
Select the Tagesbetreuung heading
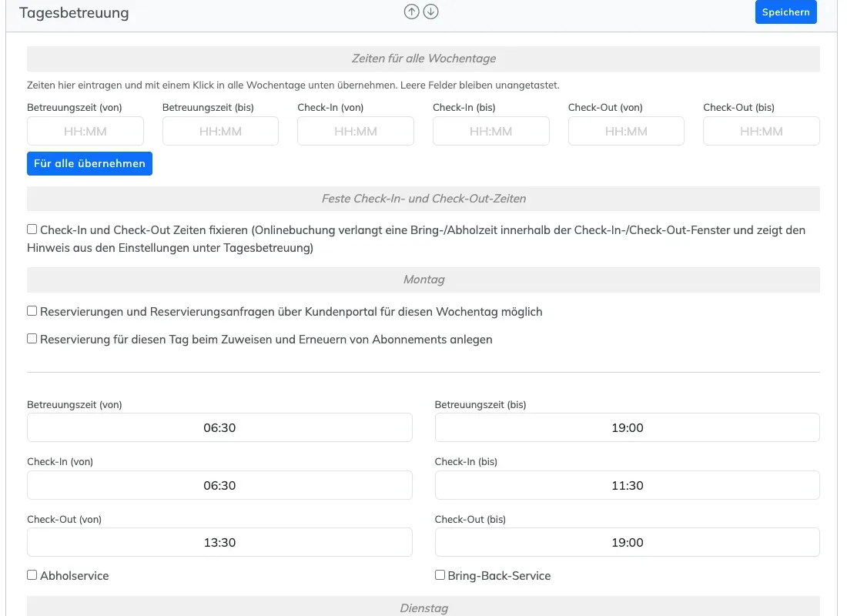click(74, 12)
